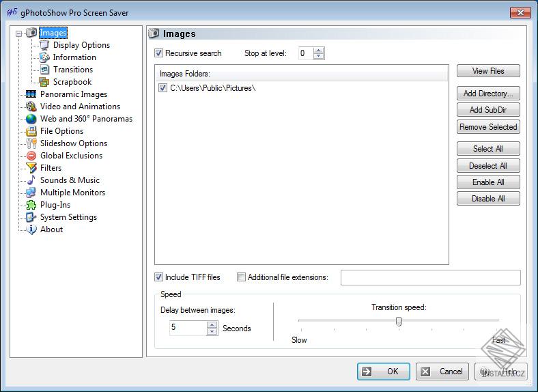Image resolution: width=538 pixels, height=392 pixels.
Task: Go to Panoramic Images settings
Action: [74, 94]
